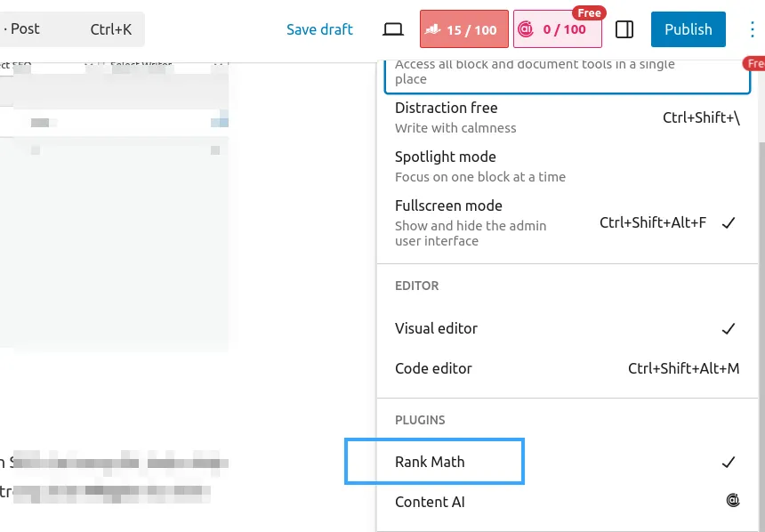Image resolution: width=765 pixels, height=532 pixels.
Task: Click the Publish button
Action: 688,28
